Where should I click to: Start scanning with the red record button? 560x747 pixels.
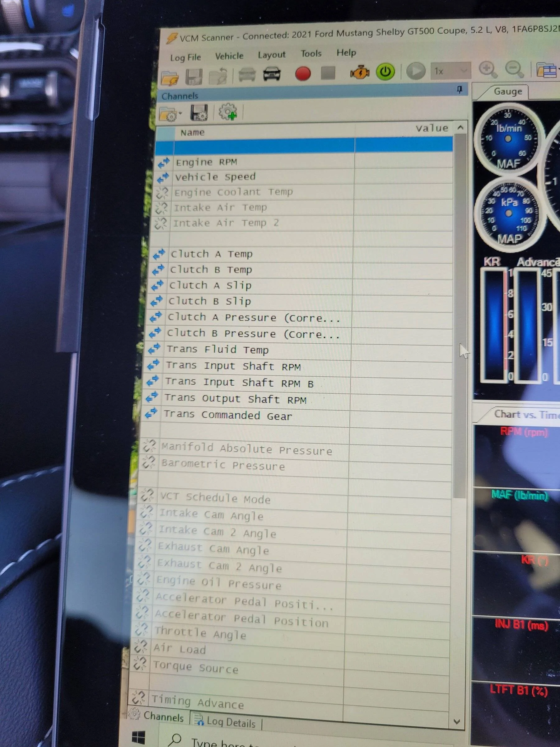303,73
